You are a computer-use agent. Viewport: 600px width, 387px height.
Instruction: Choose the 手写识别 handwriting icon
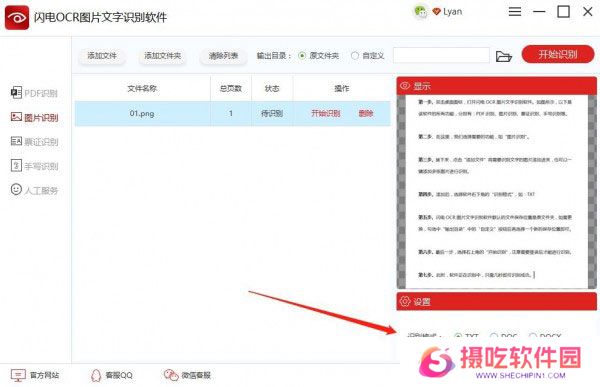coord(16,165)
